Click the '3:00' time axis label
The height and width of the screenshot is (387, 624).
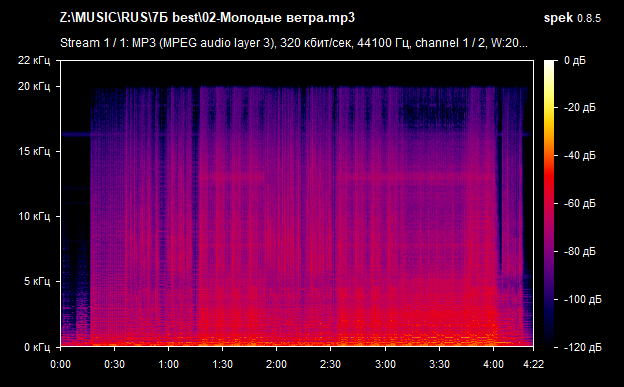pyautogui.click(x=385, y=364)
